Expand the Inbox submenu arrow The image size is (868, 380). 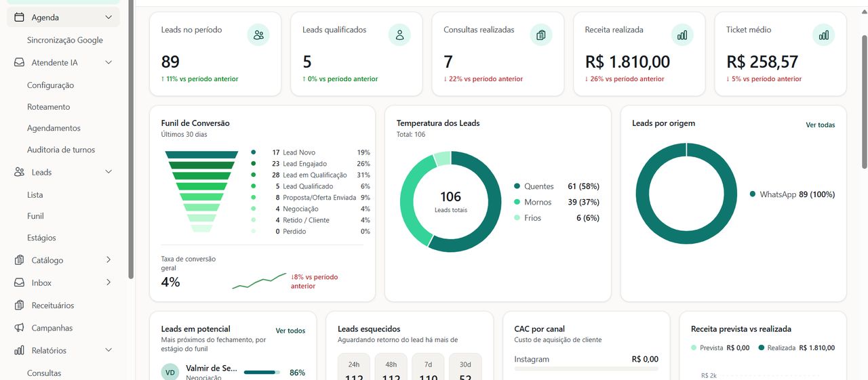(108, 282)
